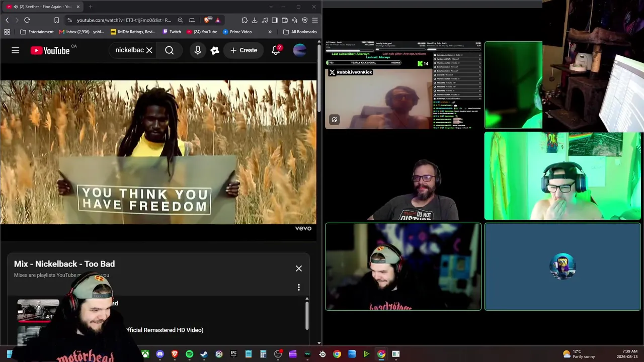Open the browser tab search chevron
Screen dimensions: 644x362
click(x=271, y=7)
